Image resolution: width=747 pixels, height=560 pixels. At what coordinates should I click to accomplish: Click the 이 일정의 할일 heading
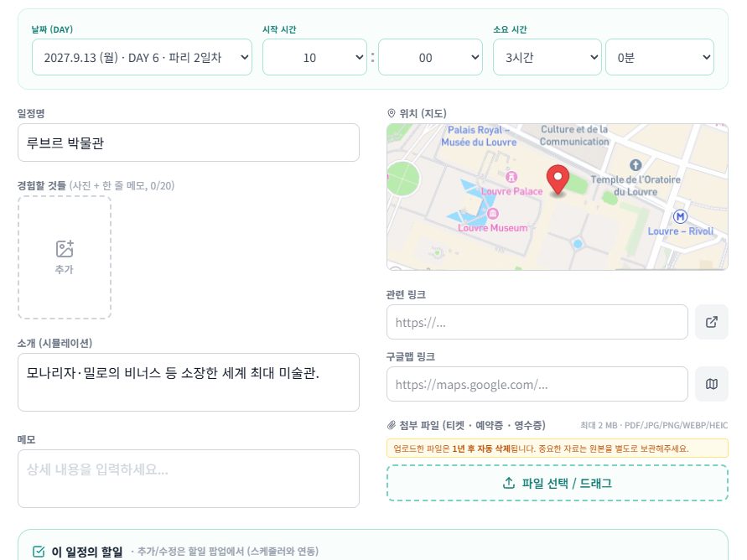coord(86,552)
